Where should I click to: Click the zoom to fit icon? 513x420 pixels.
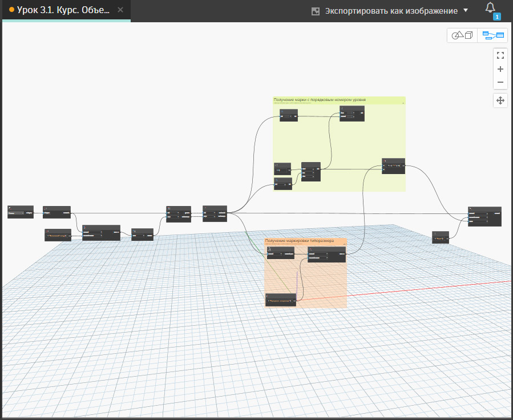click(x=500, y=55)
